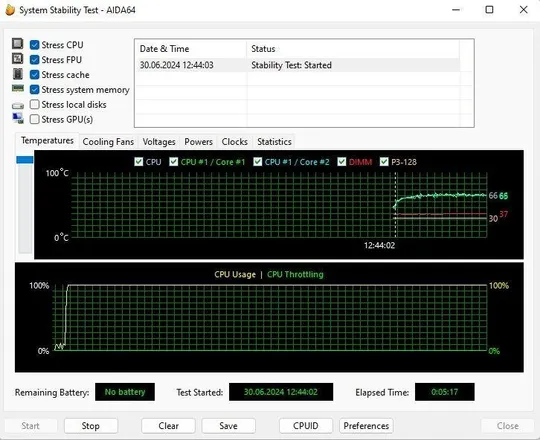Open the CPUID window button
This screenshot has height=440, width=540.
[306, 426]
